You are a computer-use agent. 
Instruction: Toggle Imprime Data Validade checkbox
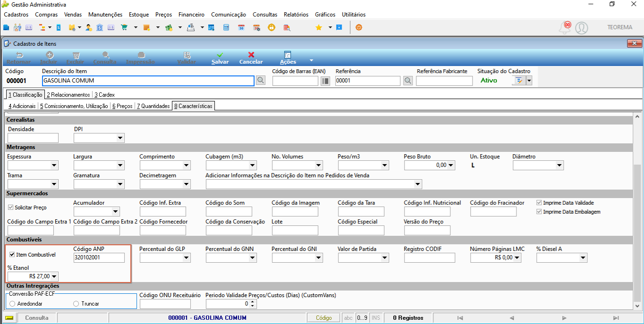539,203
